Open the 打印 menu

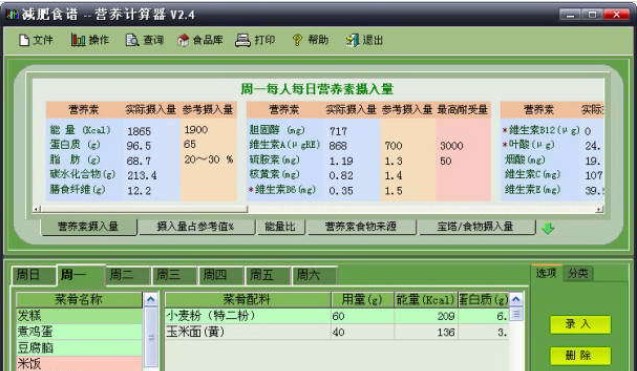point(255,40)
